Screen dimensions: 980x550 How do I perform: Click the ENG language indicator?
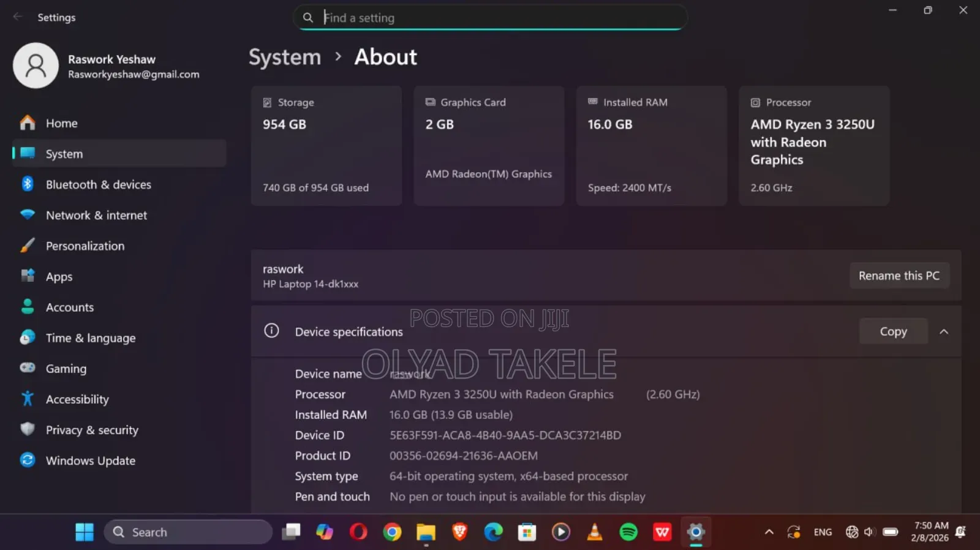823,532
